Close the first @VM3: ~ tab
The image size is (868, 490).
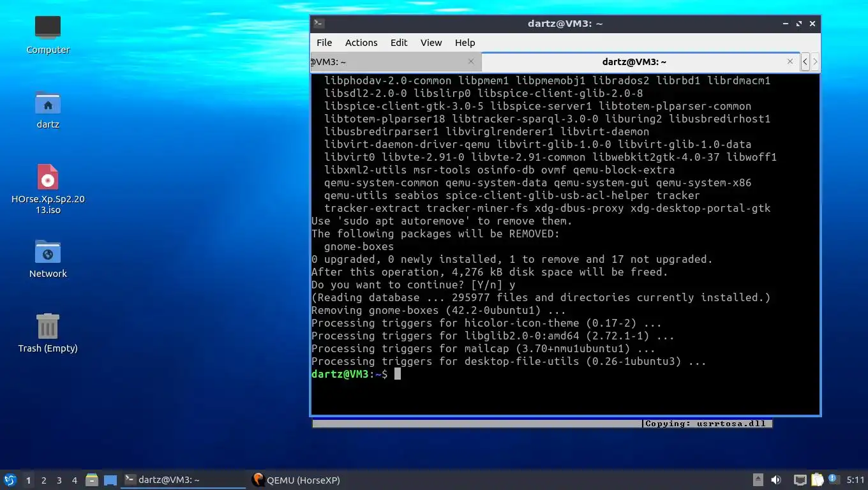[471, 62]
